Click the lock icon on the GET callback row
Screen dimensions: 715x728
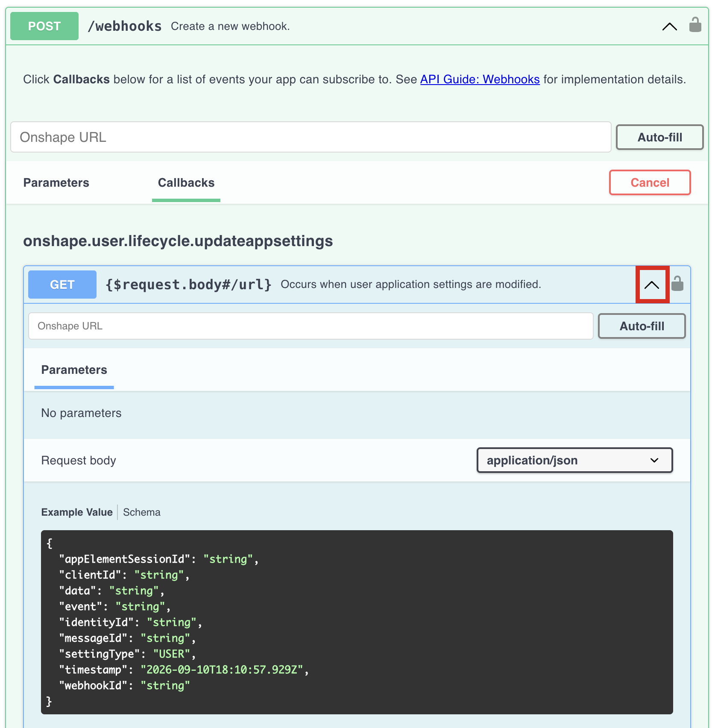(677, 283)
